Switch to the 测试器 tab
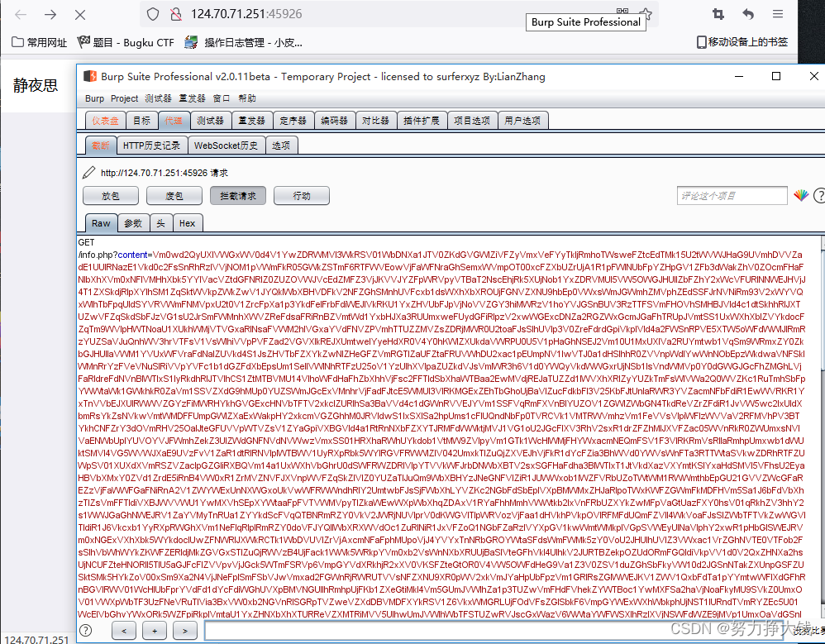 [x=211, y=121]
